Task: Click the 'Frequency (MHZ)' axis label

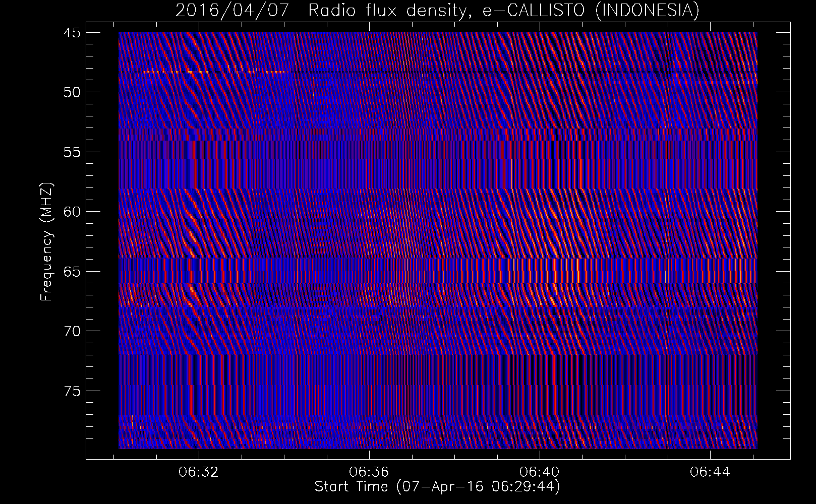Action: (46, 242)
